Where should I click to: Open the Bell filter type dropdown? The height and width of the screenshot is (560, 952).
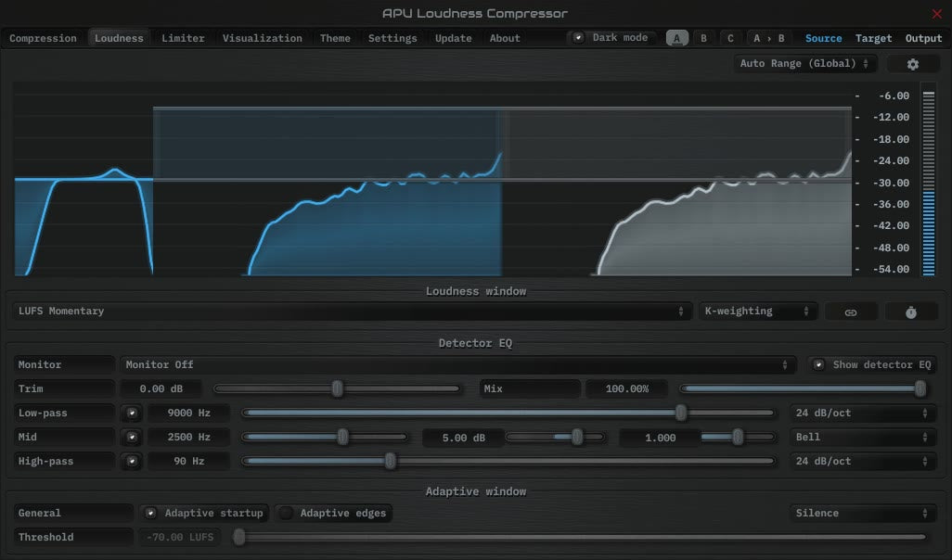862,438
